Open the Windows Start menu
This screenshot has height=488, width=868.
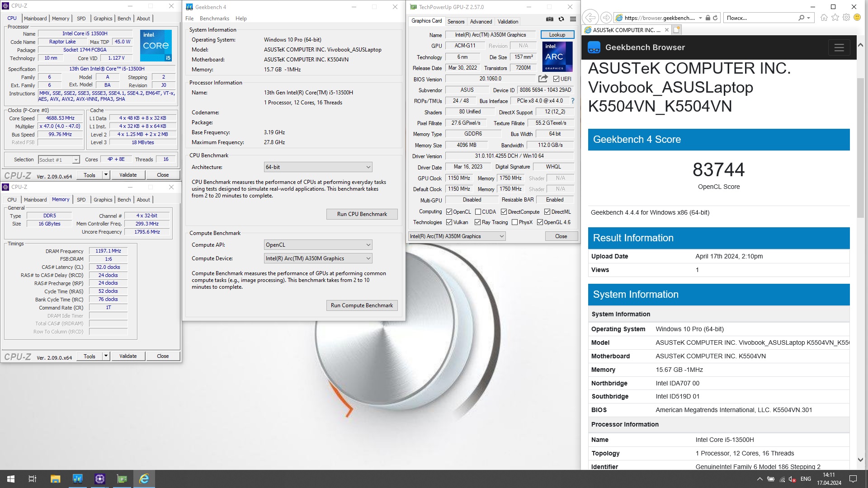pos(11,479)
